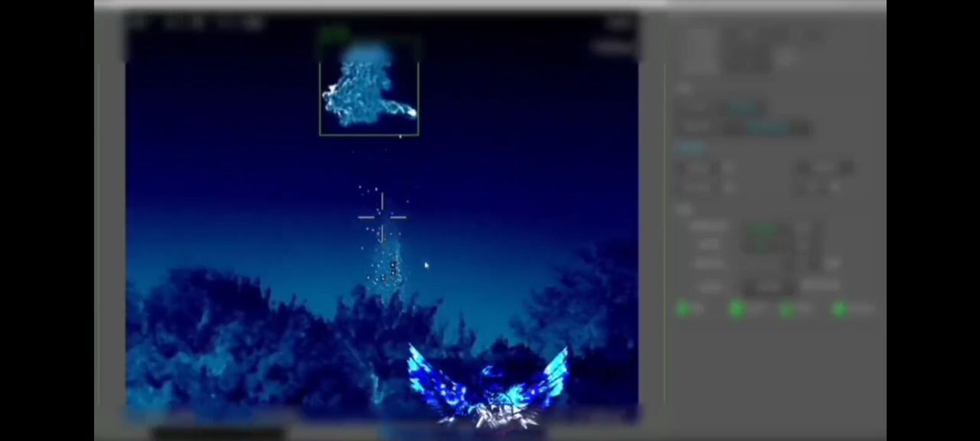This screenshot has width=980, height=441.
Task: Toggle the upper blue highlighted option in panel
Action: click(x=745, y=109)
